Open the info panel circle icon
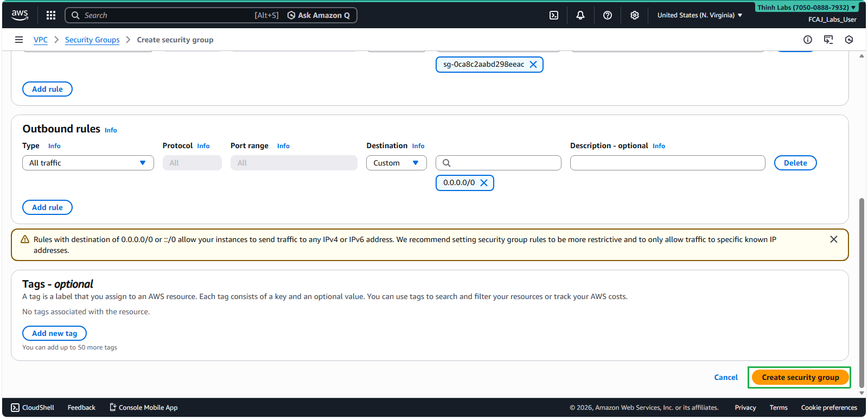Screen dimensions: 868x419 [808, 40]
